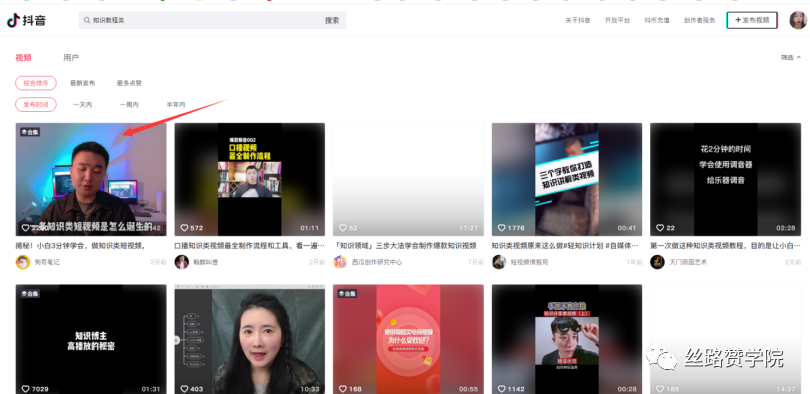The height and width of the screenshot is (394, 810).
Task: Click the 合集 badge on the 揭秘 video
Action: 30,132
